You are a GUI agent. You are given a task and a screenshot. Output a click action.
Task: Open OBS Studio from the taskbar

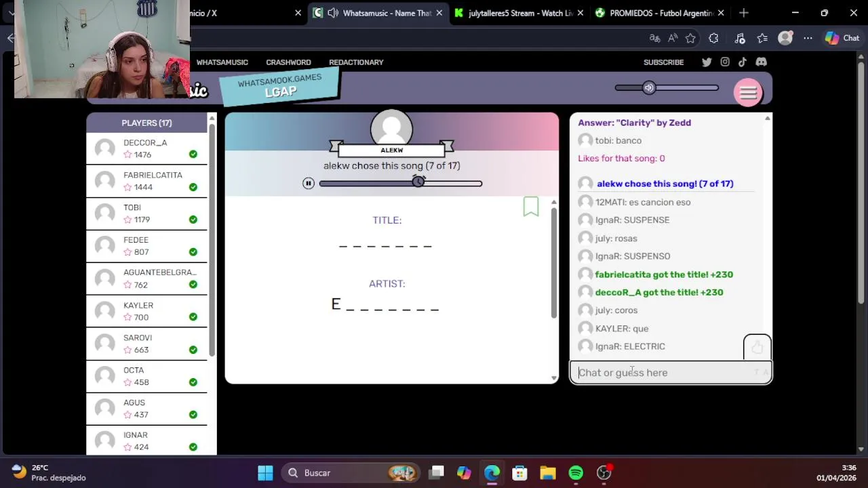(x=604, y=472)
